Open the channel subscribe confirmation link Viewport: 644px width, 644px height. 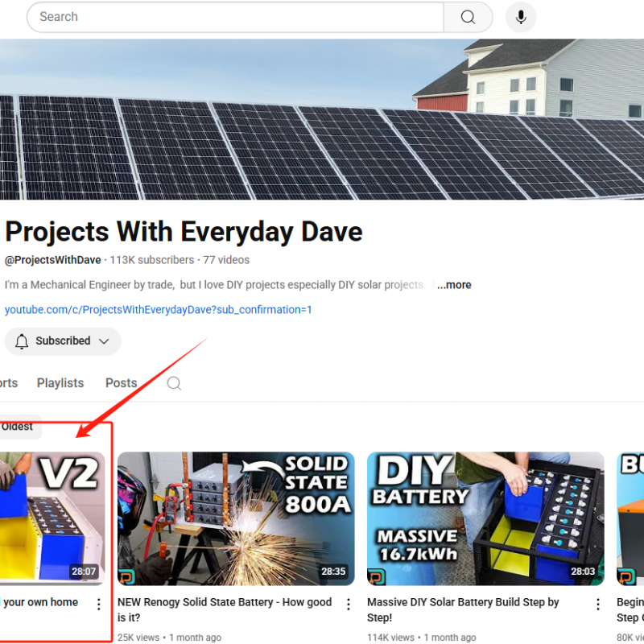[x=159, y=310]
